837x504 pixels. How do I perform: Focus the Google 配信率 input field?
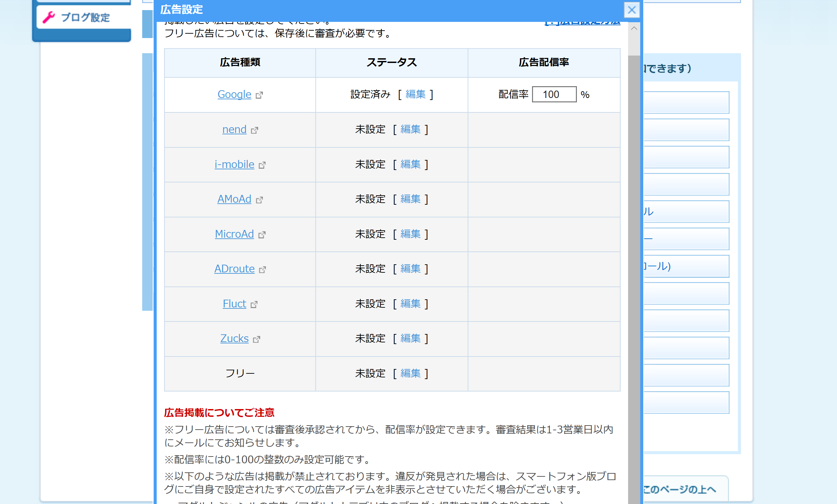554,94
